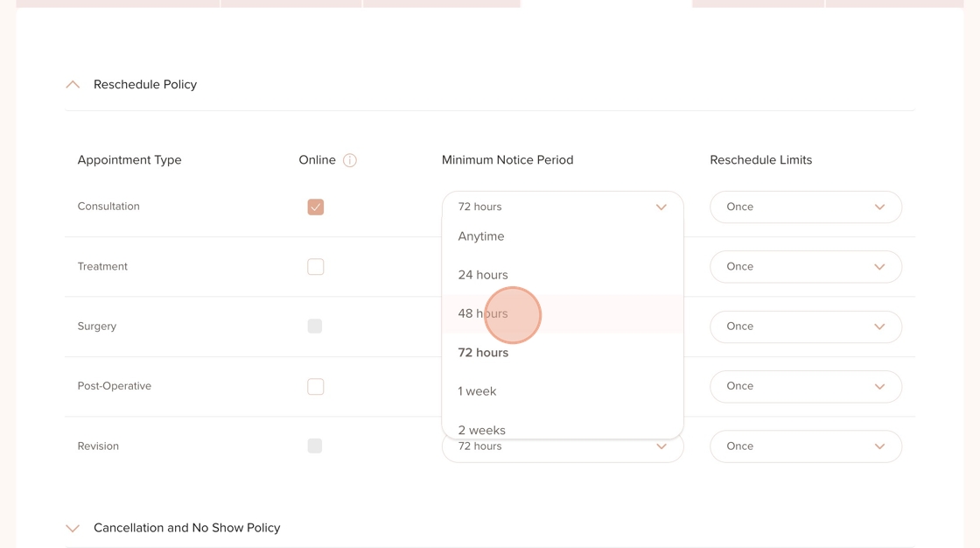Click the Online info icon

click(350, 160)
